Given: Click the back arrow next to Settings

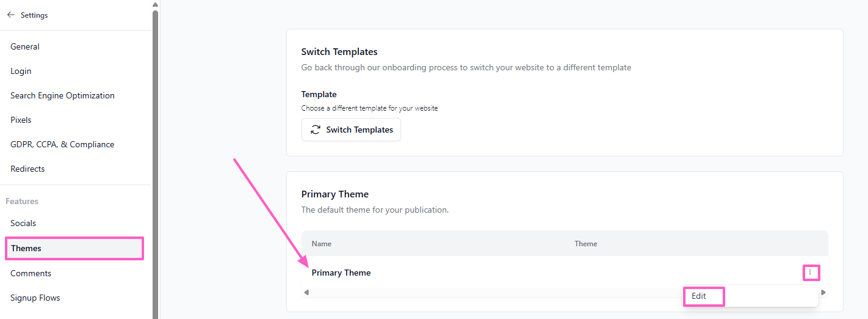Looking at the screenshot, I should [11, 15].
